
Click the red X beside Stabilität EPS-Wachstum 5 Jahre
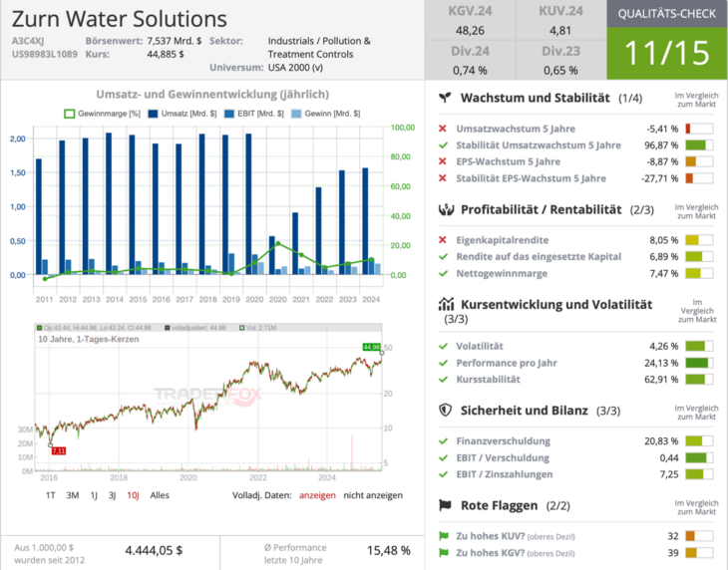443,178
